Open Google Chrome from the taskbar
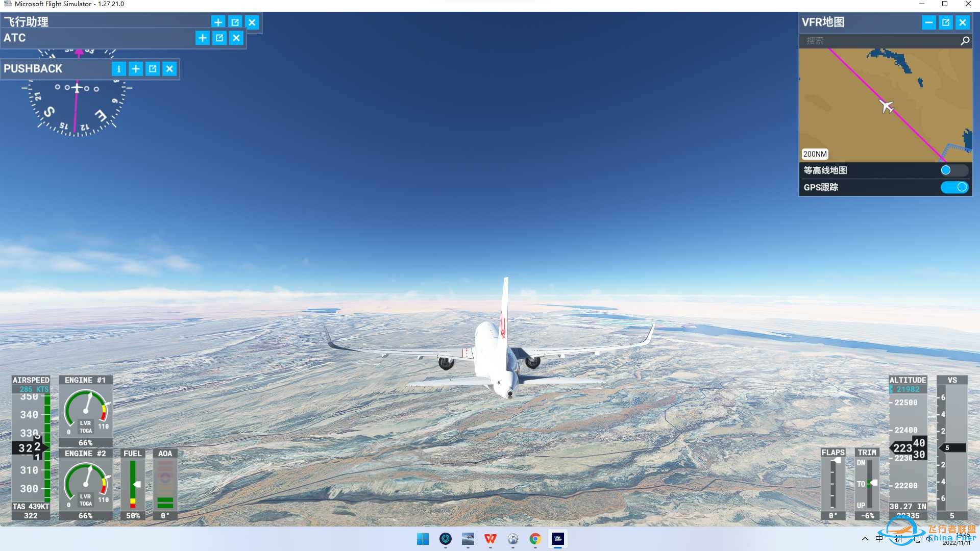 (535, 539)
